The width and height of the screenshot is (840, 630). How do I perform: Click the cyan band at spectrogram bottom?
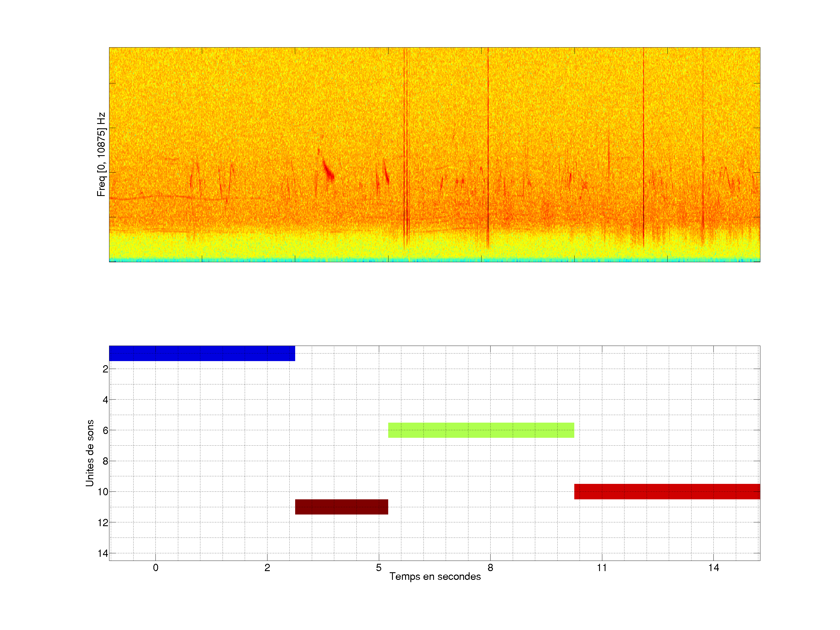[x=434, y=260]
